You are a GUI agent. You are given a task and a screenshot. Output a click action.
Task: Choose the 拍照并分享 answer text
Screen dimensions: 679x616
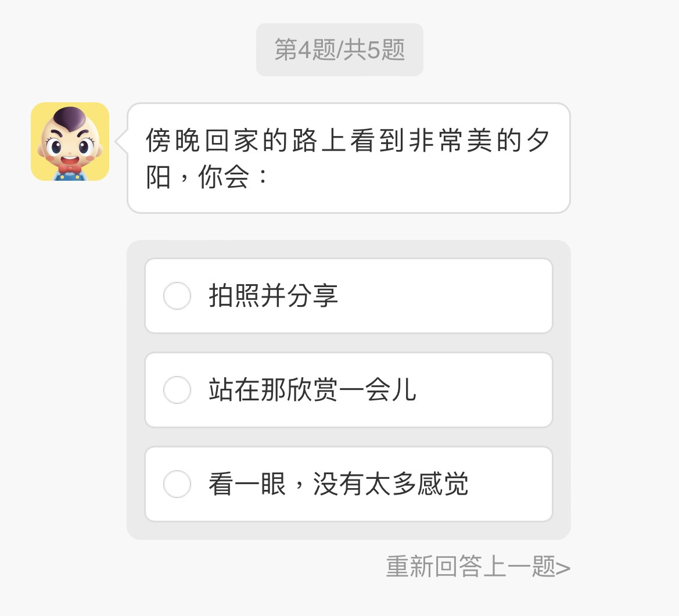click(x=273, y=296)
